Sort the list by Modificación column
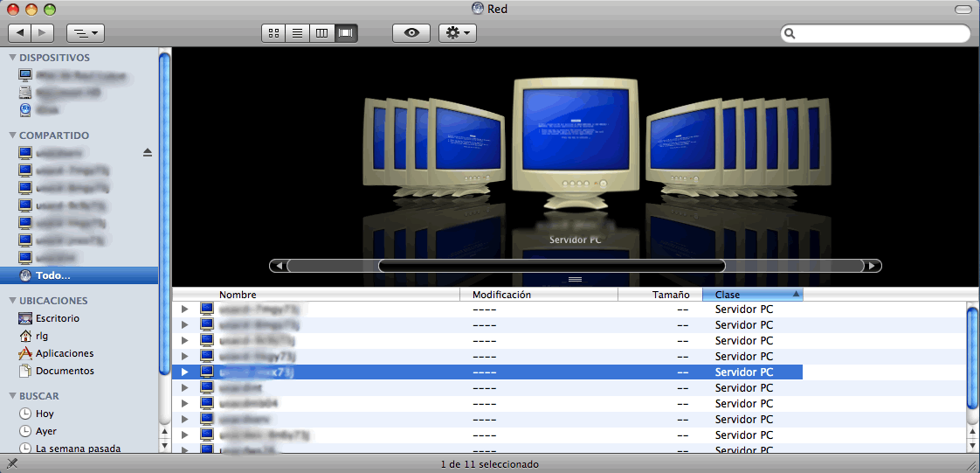Screen dimensions: 980x473 point(539,294)
